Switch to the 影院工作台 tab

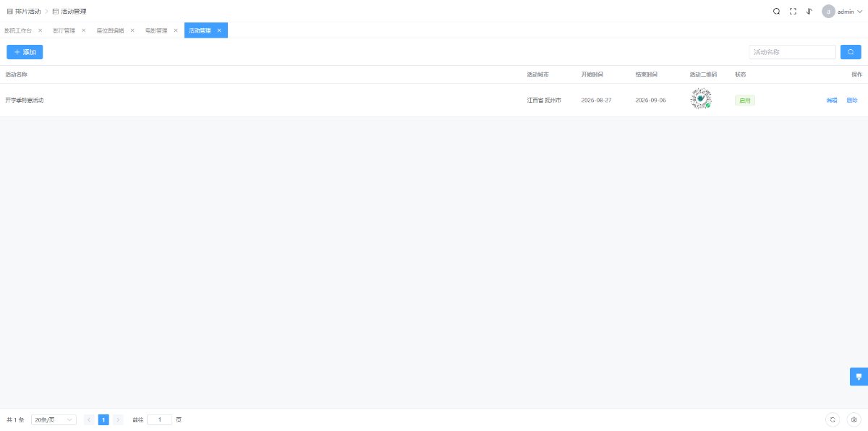[x=18, y=30]
